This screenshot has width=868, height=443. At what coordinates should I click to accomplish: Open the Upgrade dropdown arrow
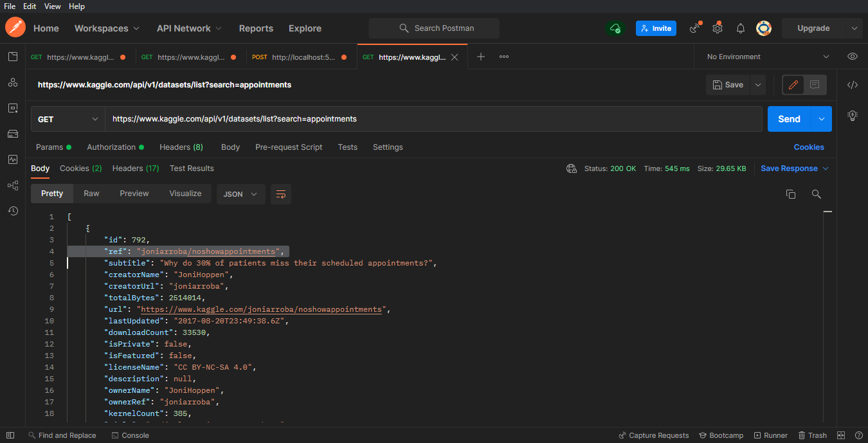[854, 28]
